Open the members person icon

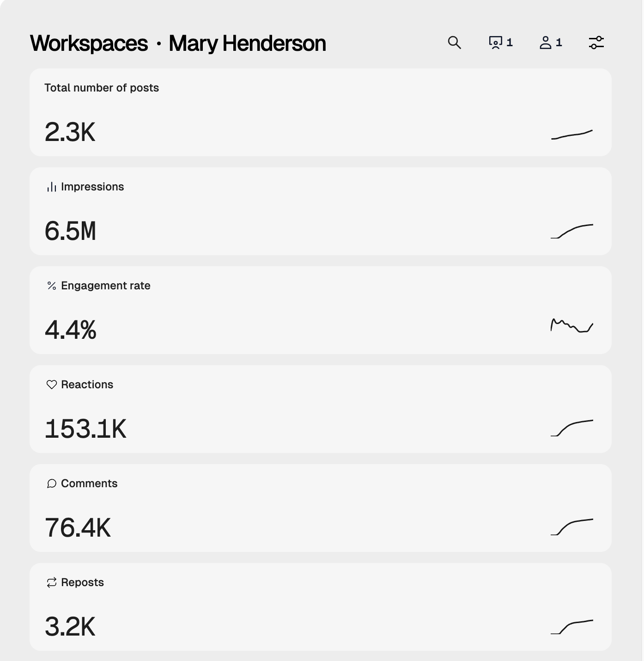[546, 43]
